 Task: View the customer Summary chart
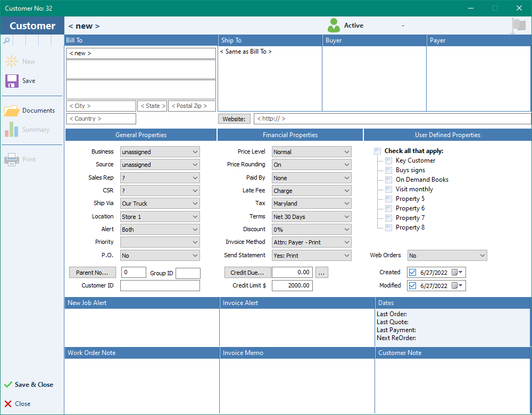coord(12,129)
